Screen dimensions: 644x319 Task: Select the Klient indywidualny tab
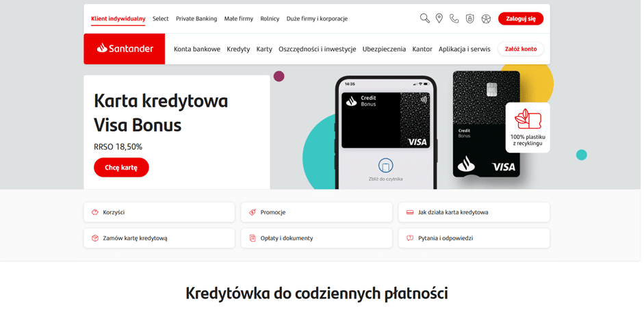[118, 18]
